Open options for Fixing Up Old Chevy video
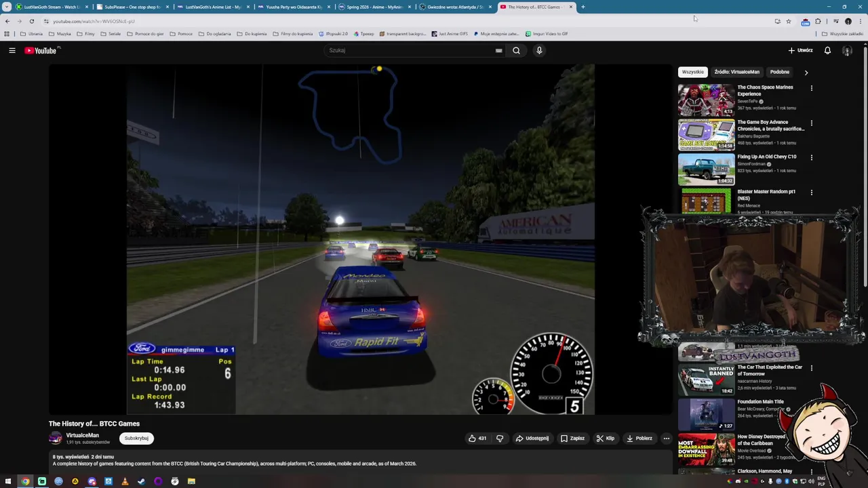 (x=811, y=158)
